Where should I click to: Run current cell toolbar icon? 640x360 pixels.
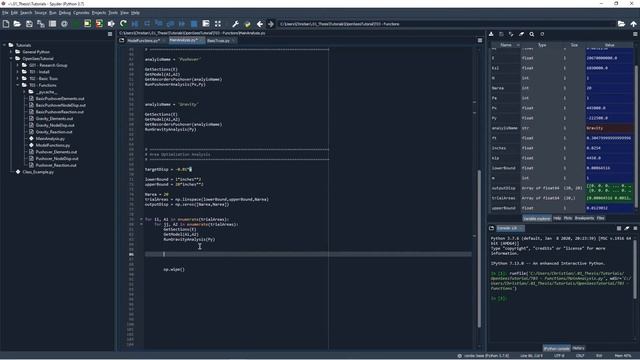coord(87,24)
